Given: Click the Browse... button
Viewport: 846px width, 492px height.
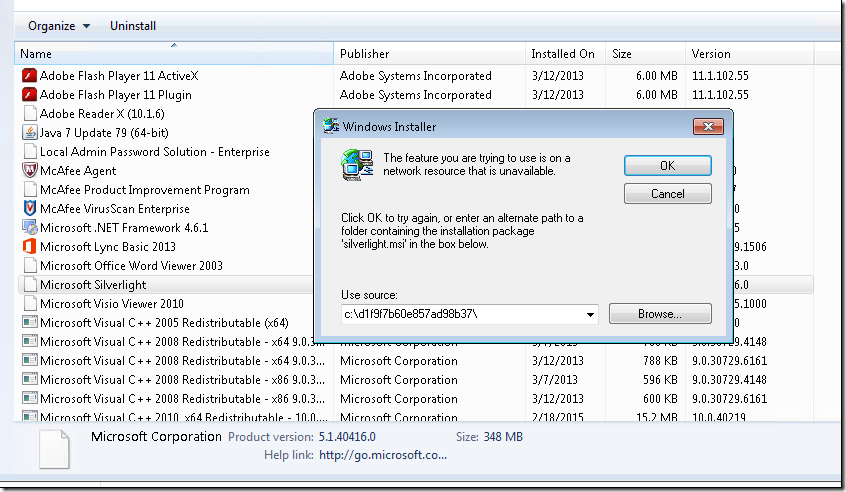Looking at the screenshot, I should point(660,313).
